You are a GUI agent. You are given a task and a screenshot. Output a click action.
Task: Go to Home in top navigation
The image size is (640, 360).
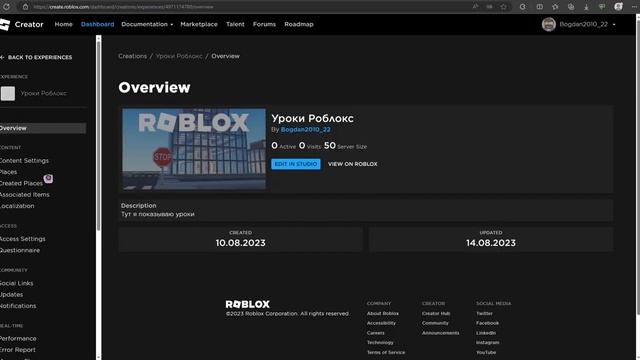(64, 24)
